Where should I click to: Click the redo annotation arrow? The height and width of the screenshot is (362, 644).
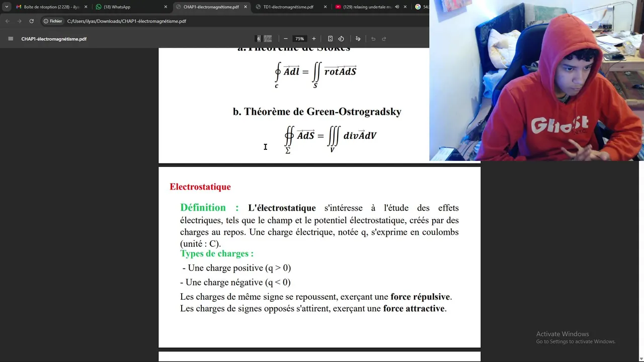[x=384, y=39]
